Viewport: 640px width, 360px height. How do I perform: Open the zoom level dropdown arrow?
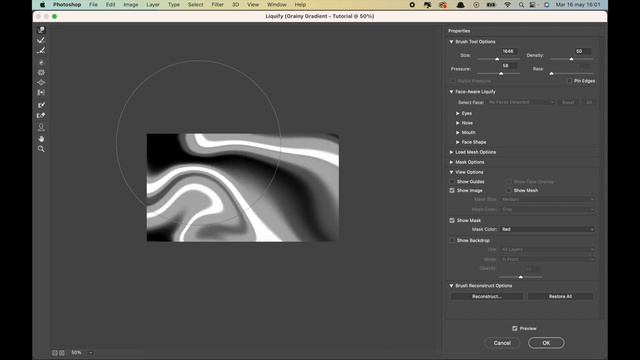[x=91, y=353]
